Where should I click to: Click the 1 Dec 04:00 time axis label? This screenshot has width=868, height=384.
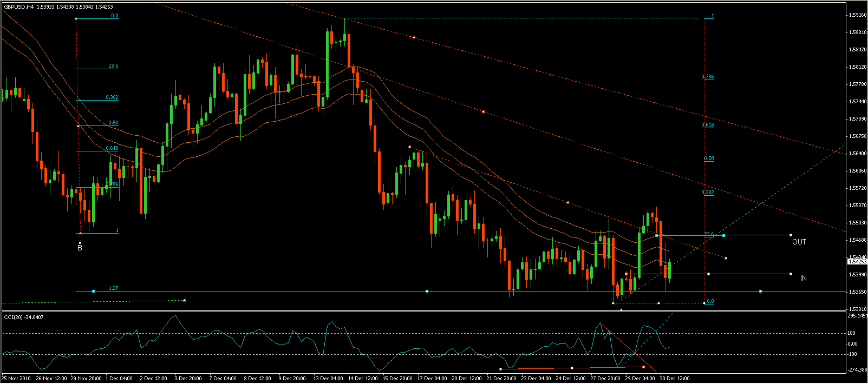[x=119, y=379]
